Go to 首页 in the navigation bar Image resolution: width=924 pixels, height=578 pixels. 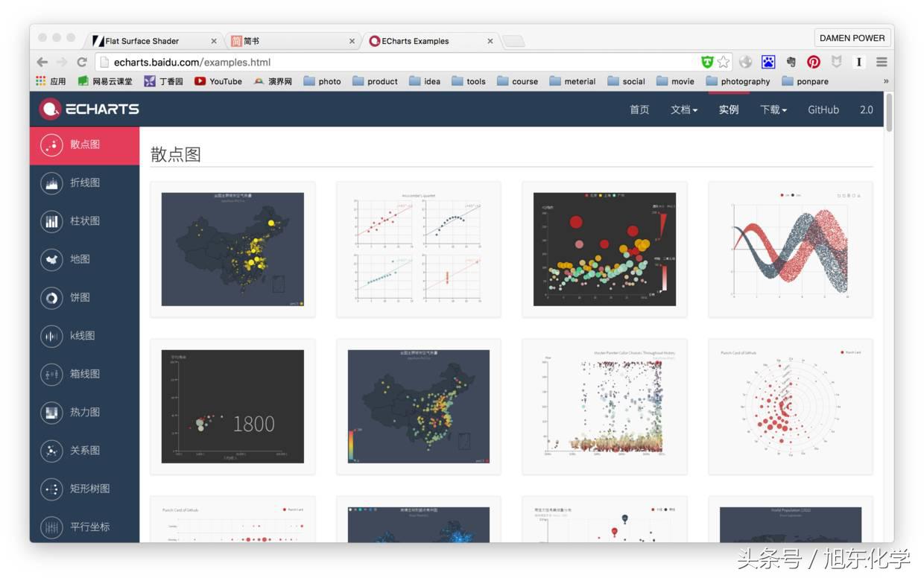639,109
